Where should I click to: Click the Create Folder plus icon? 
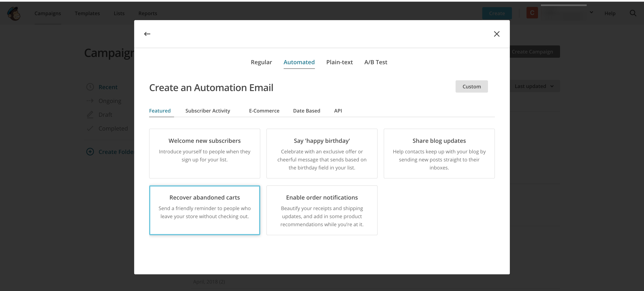coord(90,152)
